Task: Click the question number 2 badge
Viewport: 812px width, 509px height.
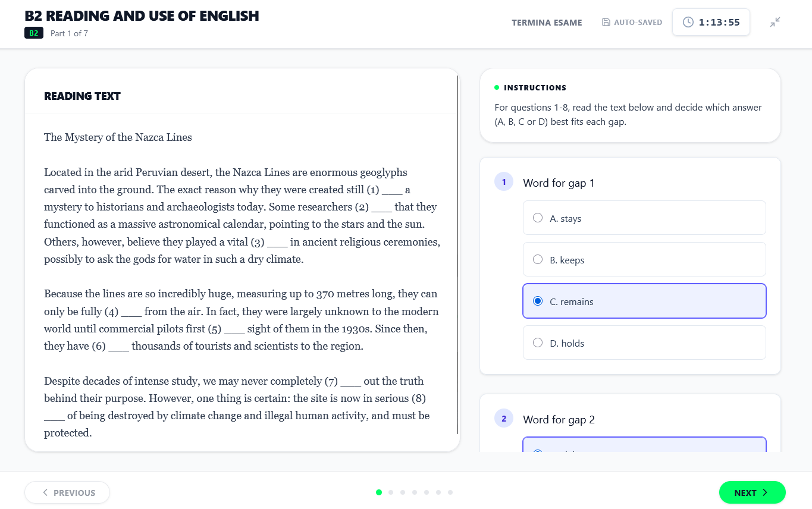Action: coord(504,419)
